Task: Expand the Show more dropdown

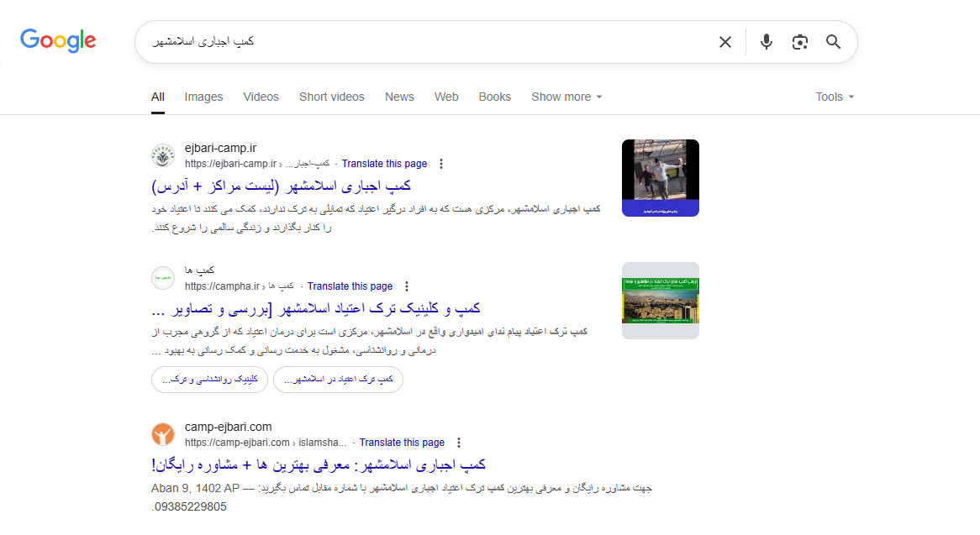Action: tap(566, 97)
